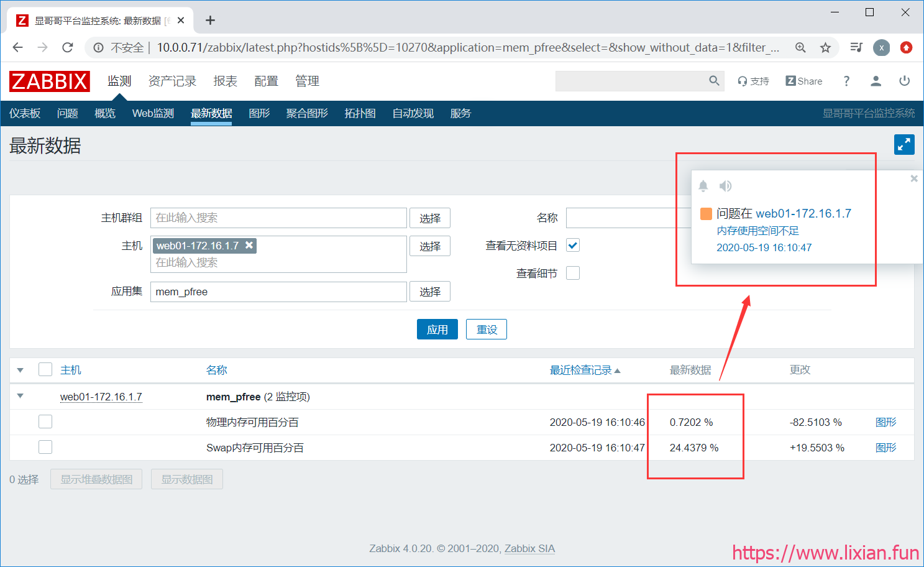This screenshot has width=924, height=567.
Task: Open 内存使用空间不足 problem link
Action: [x=758, y=231]
